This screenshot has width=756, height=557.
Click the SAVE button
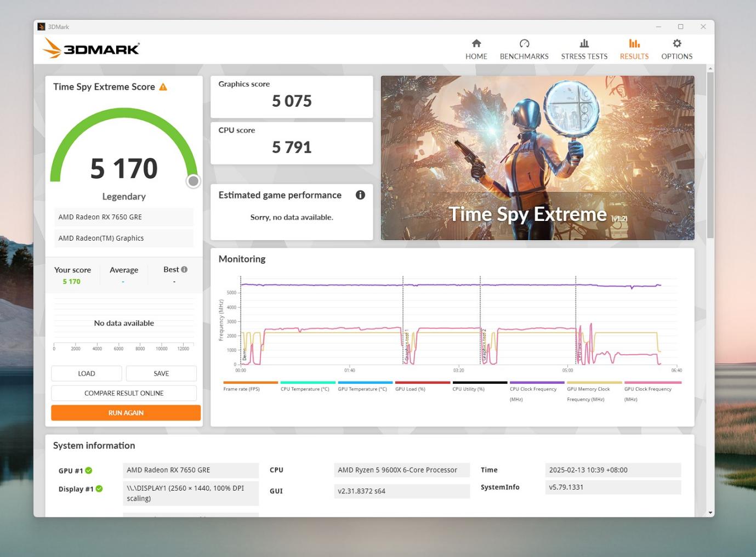click(161, 373)
